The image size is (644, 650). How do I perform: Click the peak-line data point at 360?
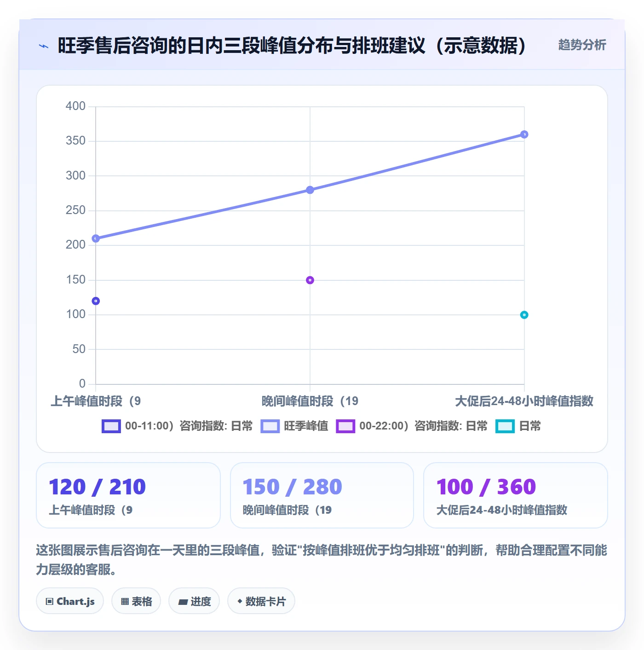click(524, 134)
